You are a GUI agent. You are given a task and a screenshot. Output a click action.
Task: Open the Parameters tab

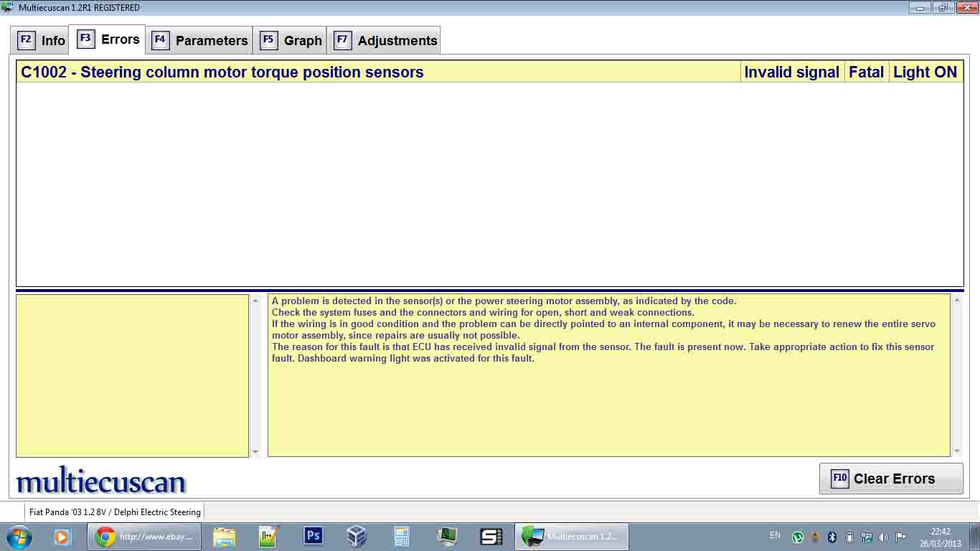point(200,40)
